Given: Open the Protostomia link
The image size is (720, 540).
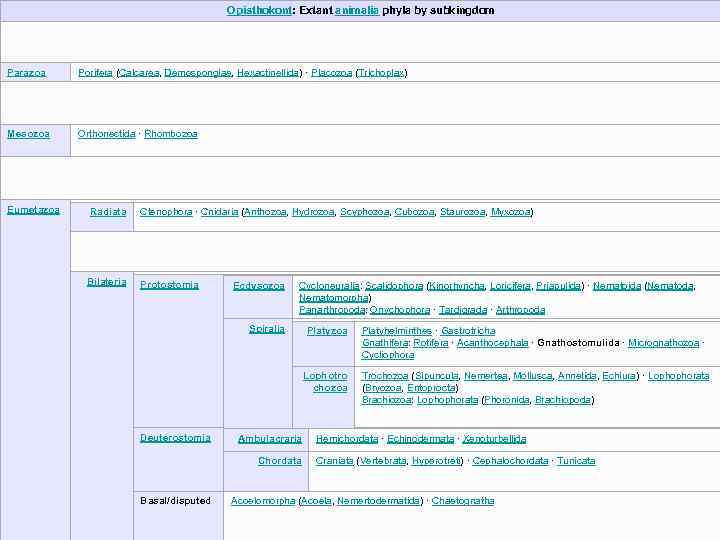Looking at the screenshot, I should 169,285.
